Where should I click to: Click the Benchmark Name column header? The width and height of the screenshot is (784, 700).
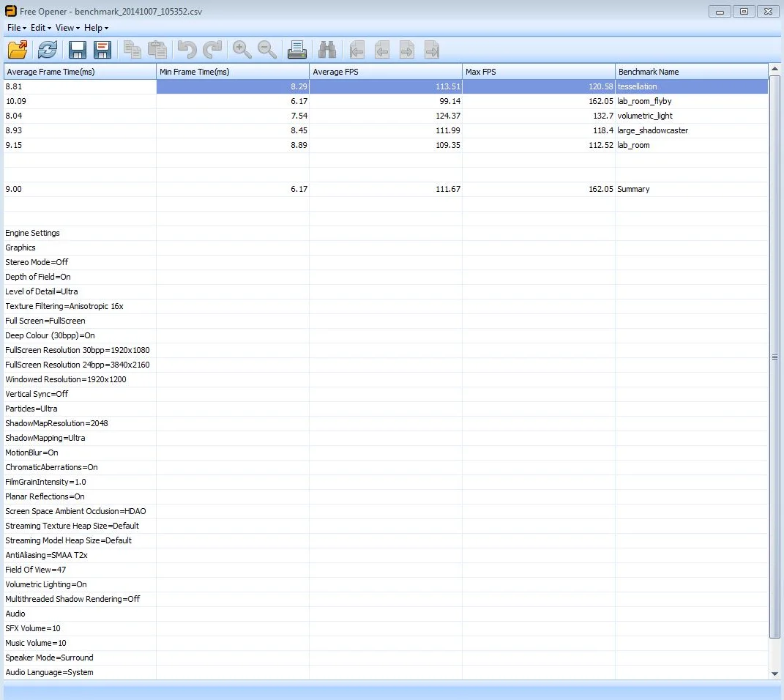(692, 72)
